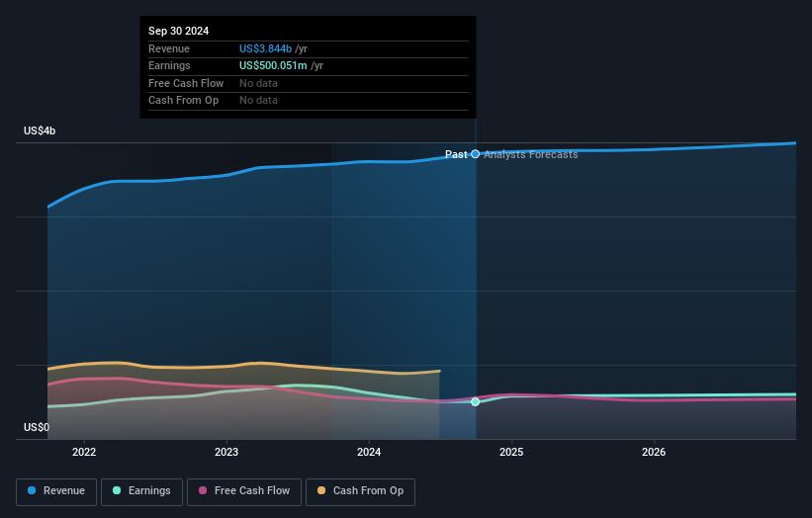
Task: Click the orange Cash From Op legend dot
Action: point(321,490)
